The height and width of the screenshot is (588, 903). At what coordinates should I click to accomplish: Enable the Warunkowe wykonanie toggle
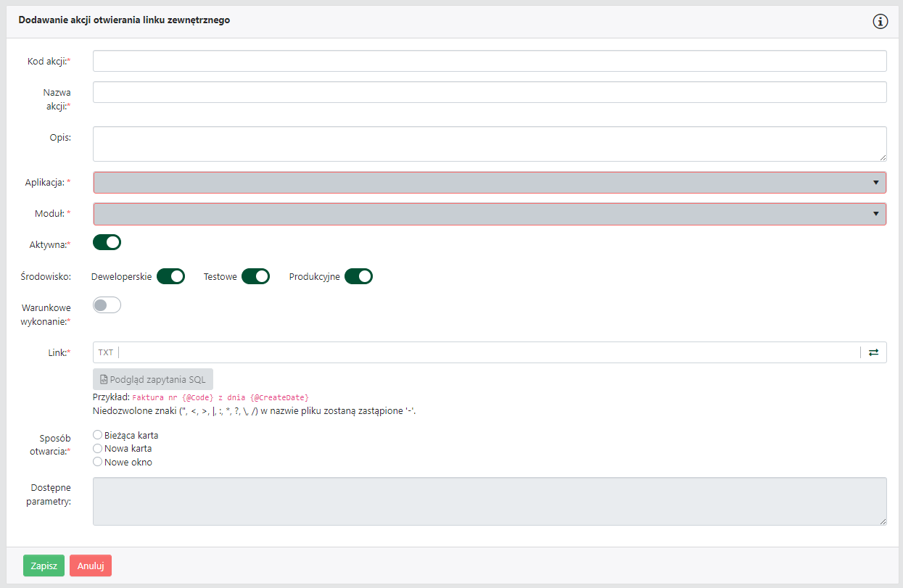(x=107, y=305)
